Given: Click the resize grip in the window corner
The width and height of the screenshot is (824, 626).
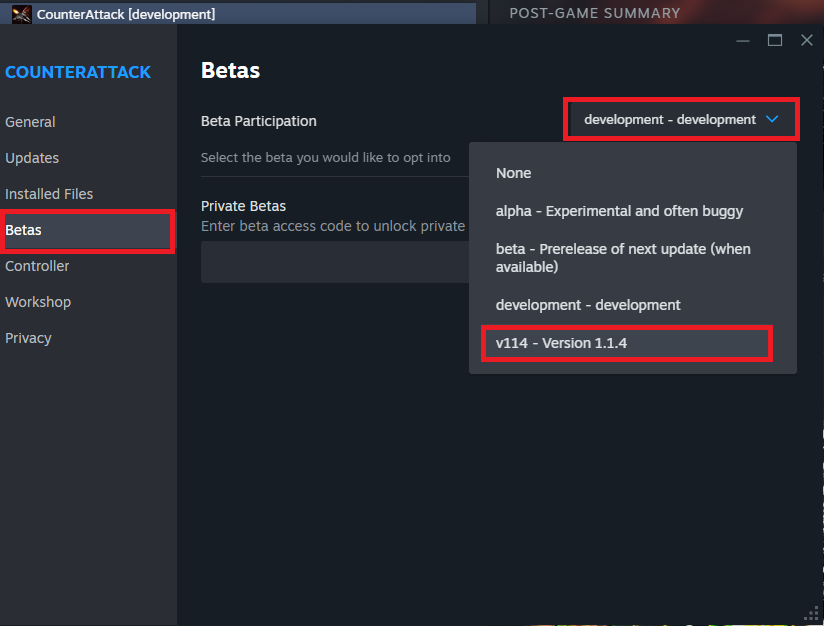Looking at the screenshot, I should 812,614.
